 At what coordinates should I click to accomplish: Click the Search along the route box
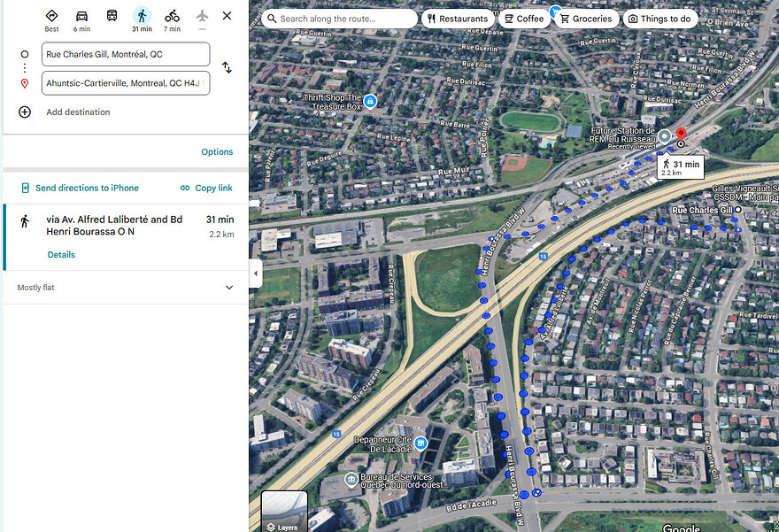(x=340, y=19)
